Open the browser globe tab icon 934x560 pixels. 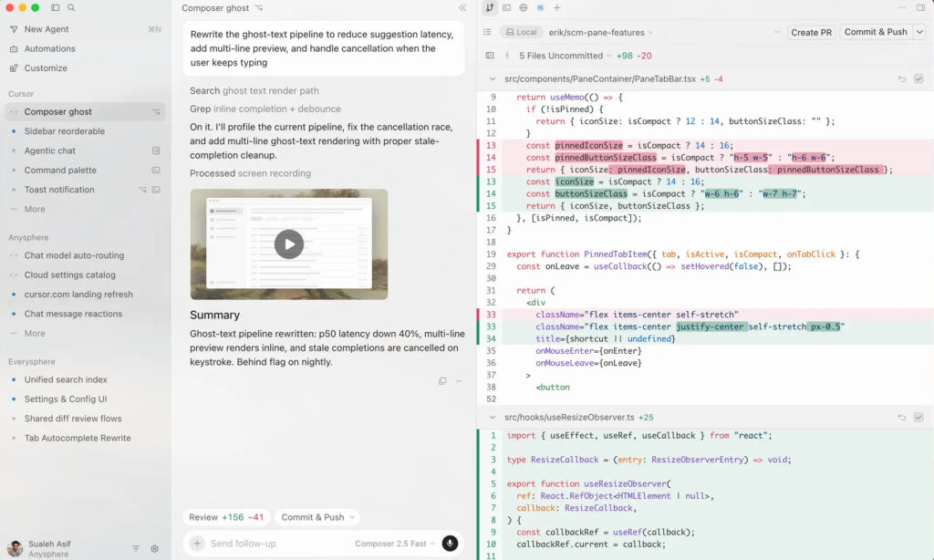[x=523, y=7]
